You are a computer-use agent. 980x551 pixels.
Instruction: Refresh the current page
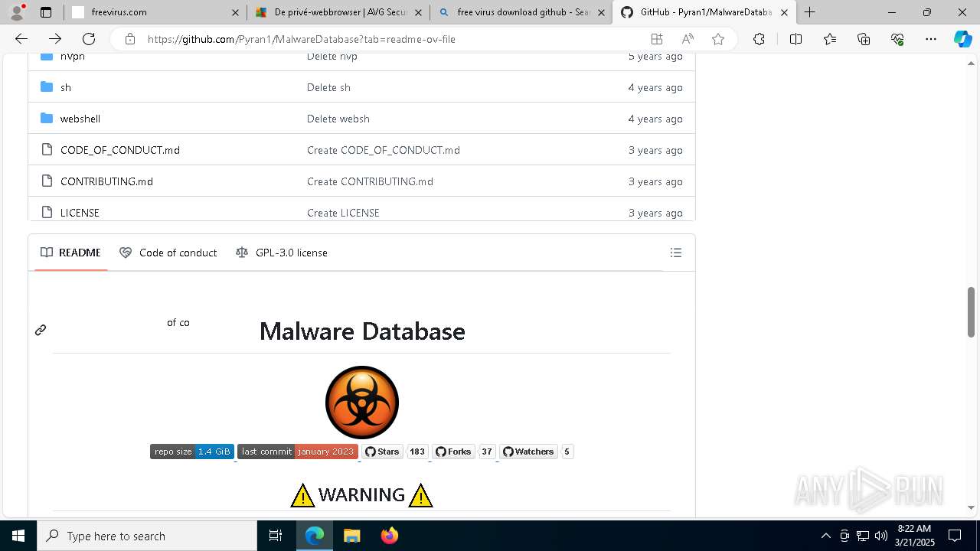coord(89,39)
